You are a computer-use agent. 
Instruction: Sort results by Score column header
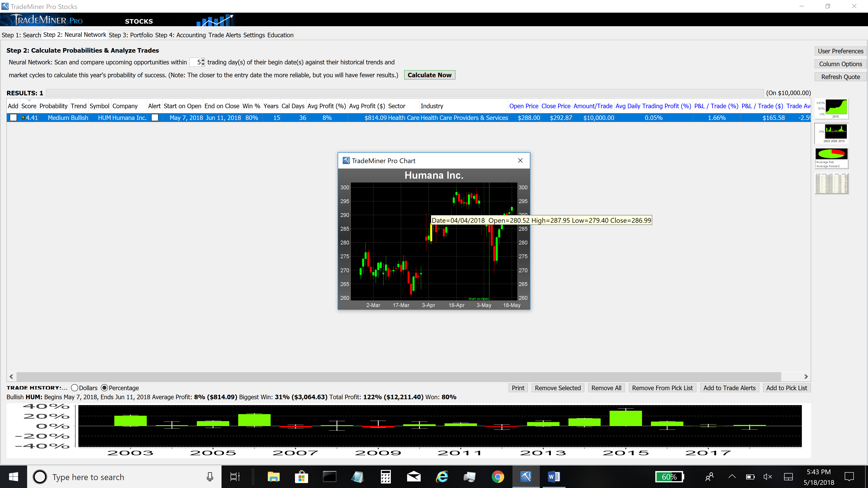pyautogui.click(x=29, y=106)
